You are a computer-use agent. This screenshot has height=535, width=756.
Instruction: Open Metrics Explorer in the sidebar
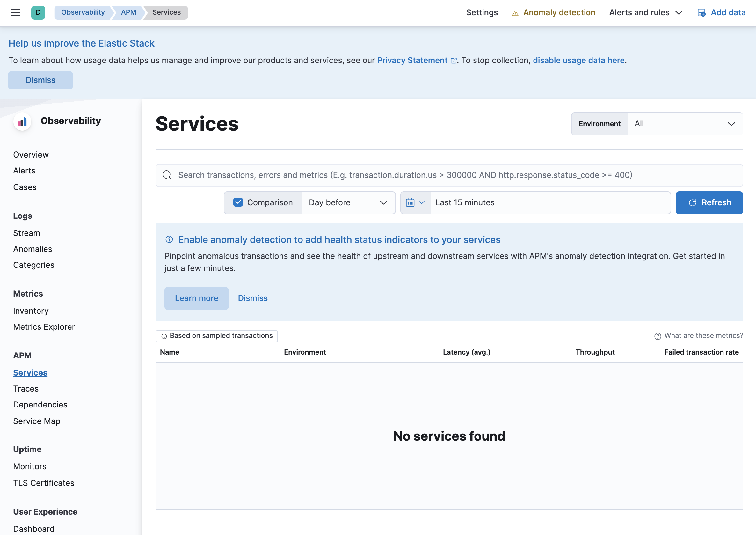coord(44,327)
